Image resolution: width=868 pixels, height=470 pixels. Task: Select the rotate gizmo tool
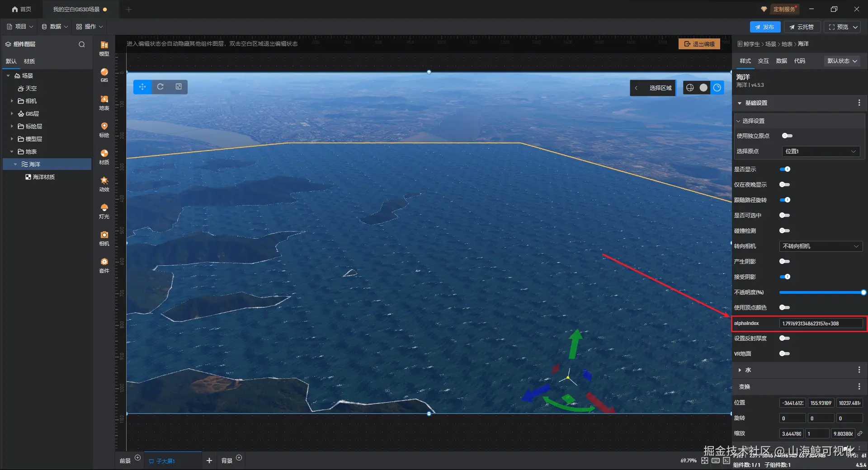pyautogui.click(x=160, y=87)
